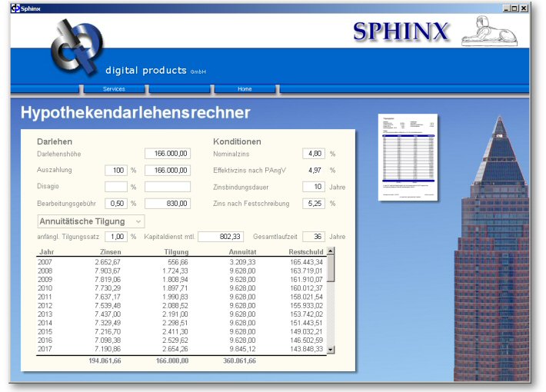Open the Home navigation tab
The height and width of the screenshot is (392, 546).
(x=245, y=89)
